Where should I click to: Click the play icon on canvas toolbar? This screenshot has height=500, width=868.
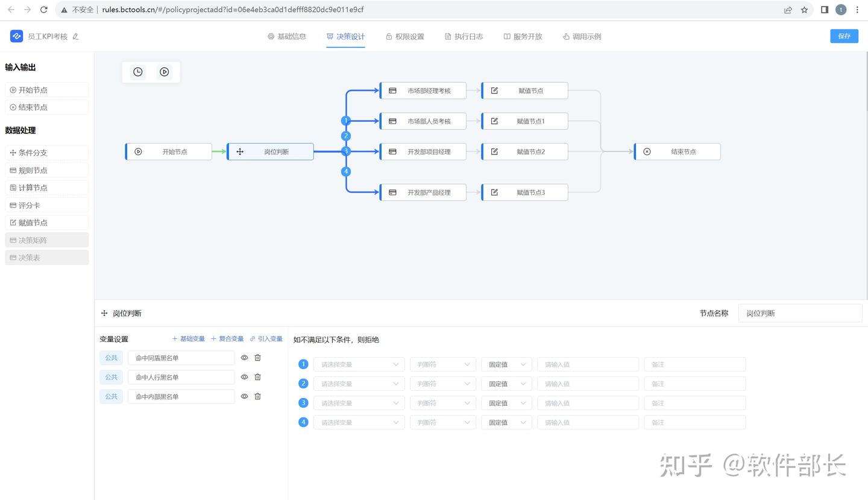(x=164, y=72)
